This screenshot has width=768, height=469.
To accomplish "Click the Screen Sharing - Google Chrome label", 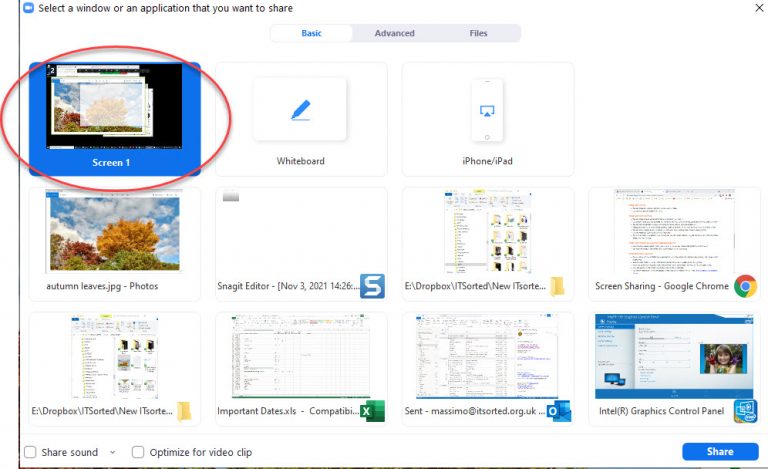I will (x=662, y=286).
